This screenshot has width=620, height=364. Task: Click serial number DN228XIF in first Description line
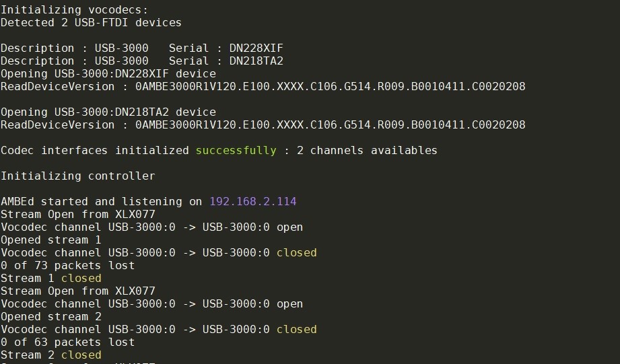[x=256, y=48]
